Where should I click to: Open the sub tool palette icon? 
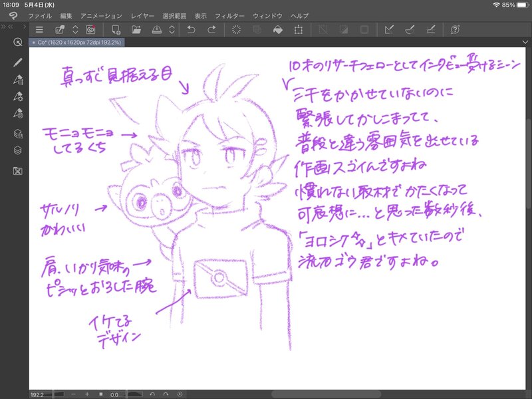click(18, 80)
